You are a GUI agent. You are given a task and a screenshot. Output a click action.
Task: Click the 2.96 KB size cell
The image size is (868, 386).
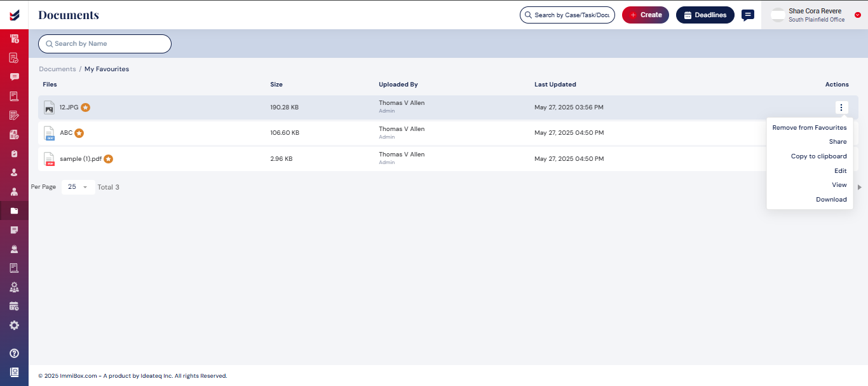[x=281, y=158]
